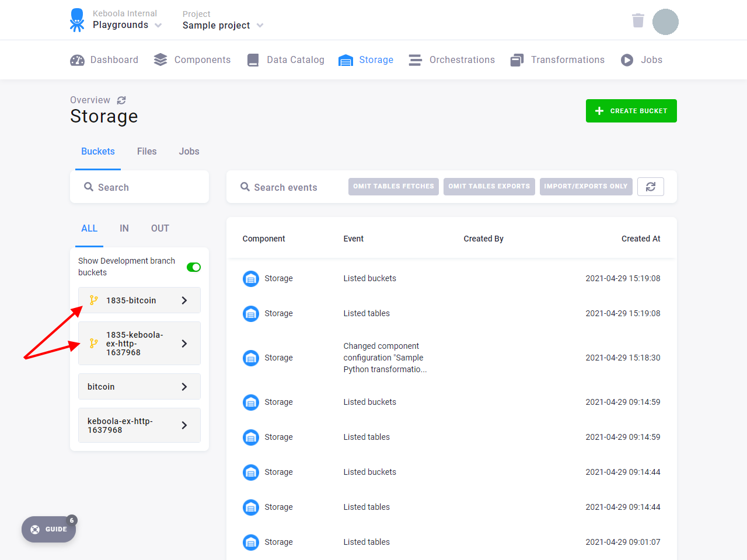747x560 pixels.
Task: Click the Jobs play icon
Action: point(627,60)
